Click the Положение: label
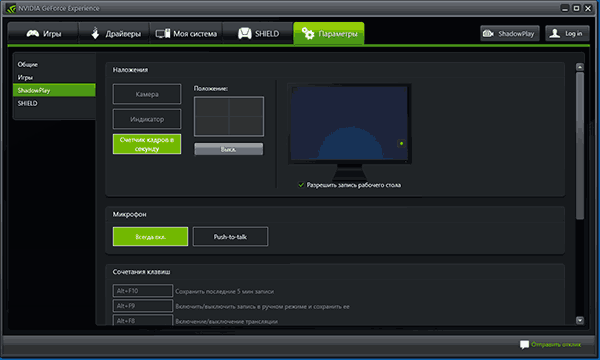600x360 pixels. pos(211,88)
